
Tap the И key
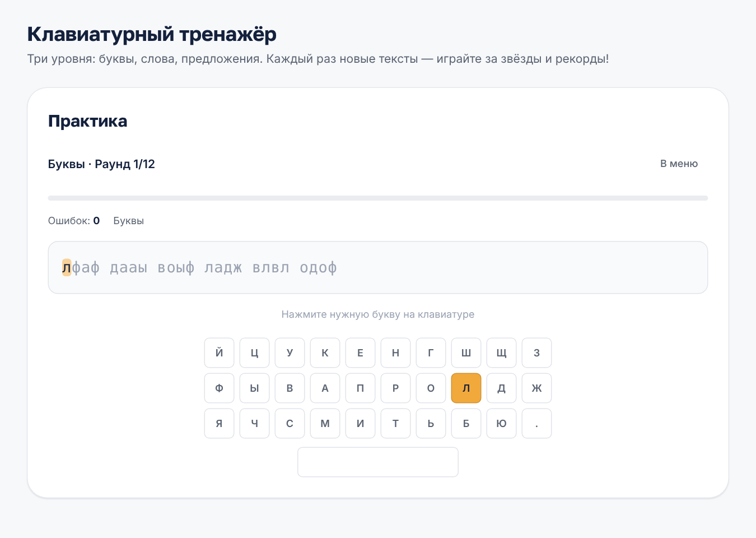coord(360,423)
